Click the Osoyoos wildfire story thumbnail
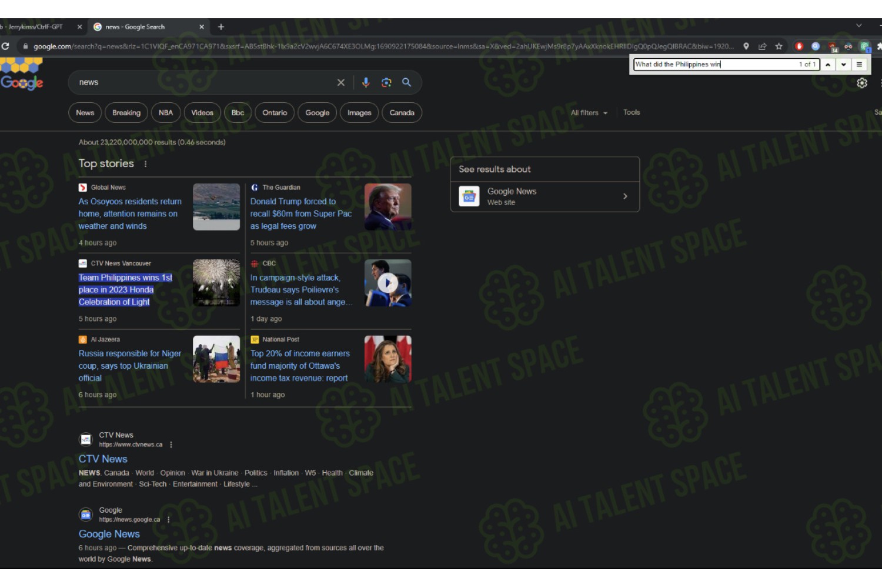 [x=216, y=207]
